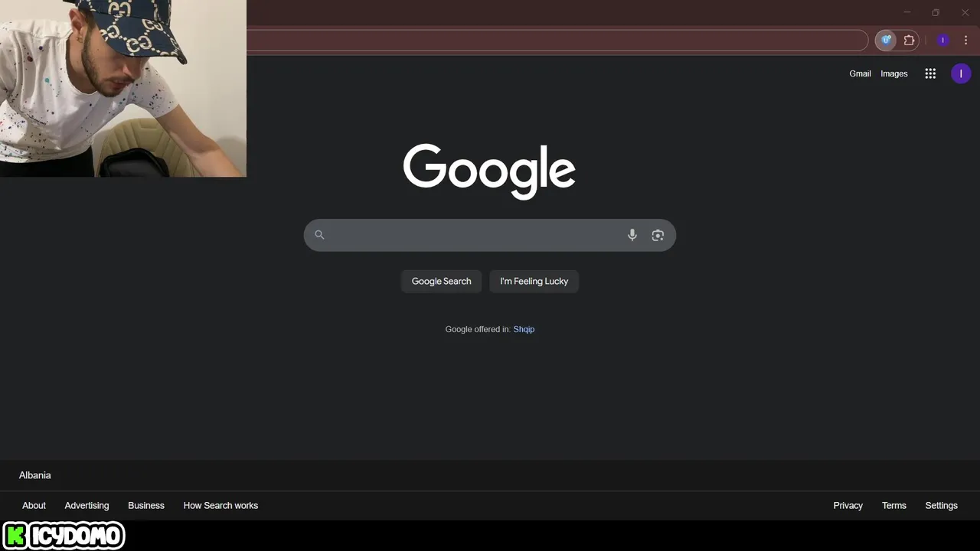980x551 pixels.
Task: Switch Google to the Shqip language
Action: pos(524,329)
